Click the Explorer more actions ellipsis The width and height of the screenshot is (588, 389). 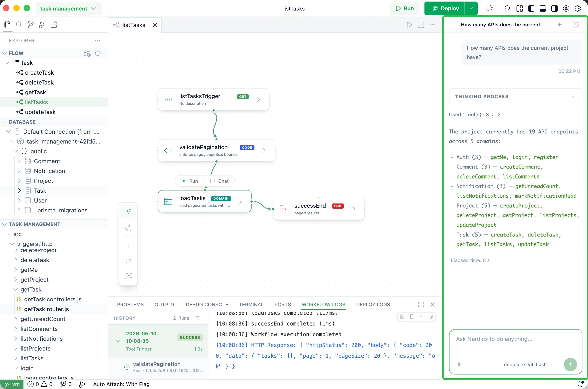click(97, 40)
